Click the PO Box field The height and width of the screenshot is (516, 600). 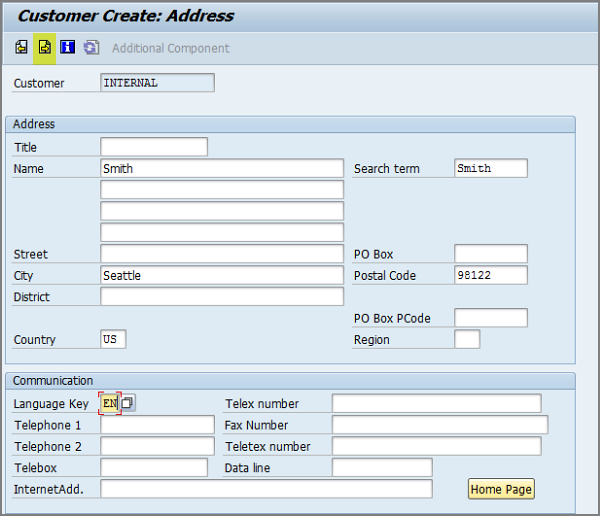click(490, 254)
